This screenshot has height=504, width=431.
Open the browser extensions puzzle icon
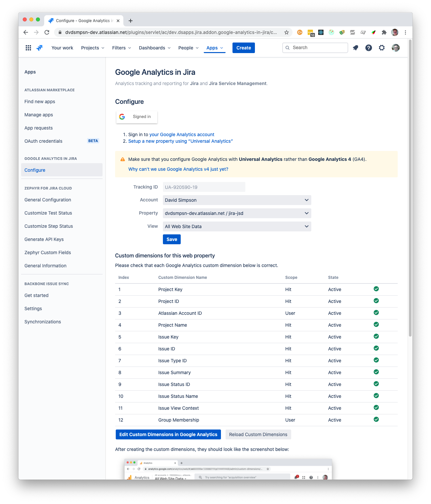(384, 32)
